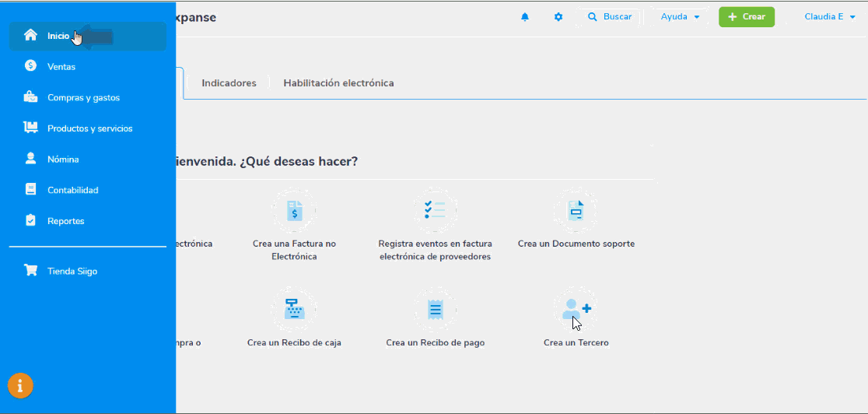868x414 pixels.
Task: Expand the Claudia E user menu
Action: [x=829, y=17]
